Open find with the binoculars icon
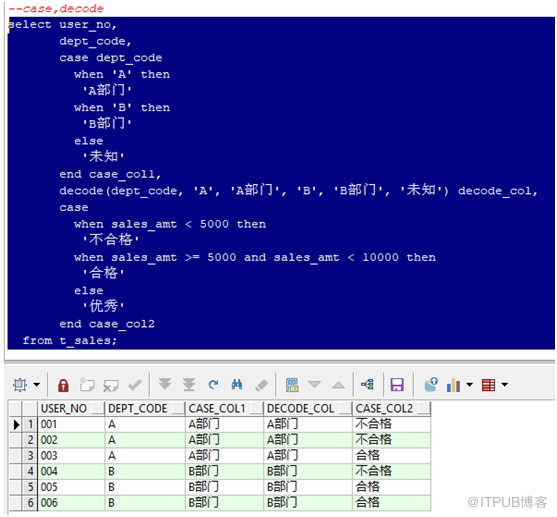 (x=237, y=384)
